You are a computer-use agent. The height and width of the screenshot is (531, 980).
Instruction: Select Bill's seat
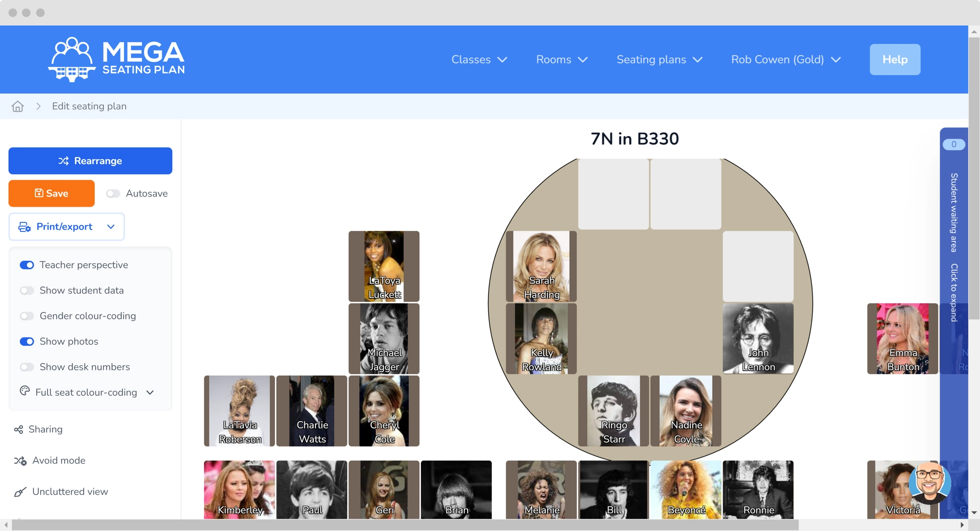pos(613,490)
